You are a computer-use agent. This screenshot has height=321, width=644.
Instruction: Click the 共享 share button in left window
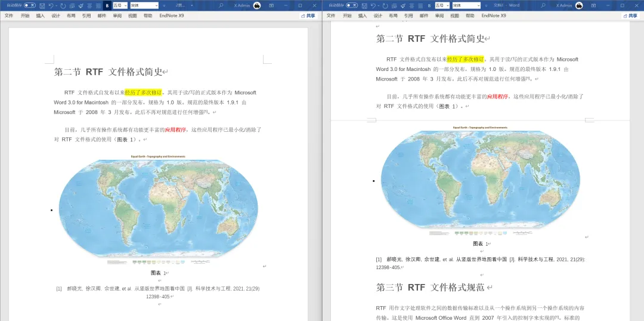coord(308,16)
